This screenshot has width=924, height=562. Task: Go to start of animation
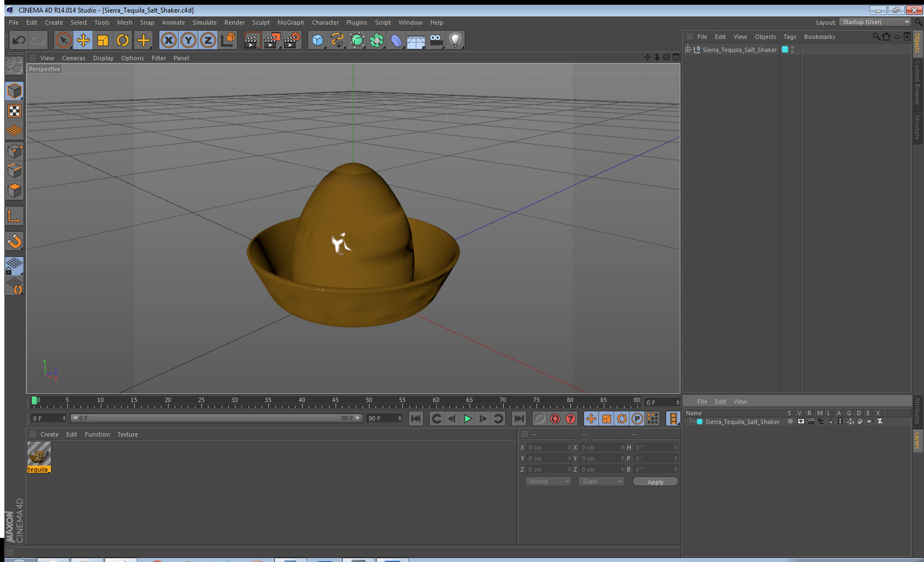coord(416,418)
